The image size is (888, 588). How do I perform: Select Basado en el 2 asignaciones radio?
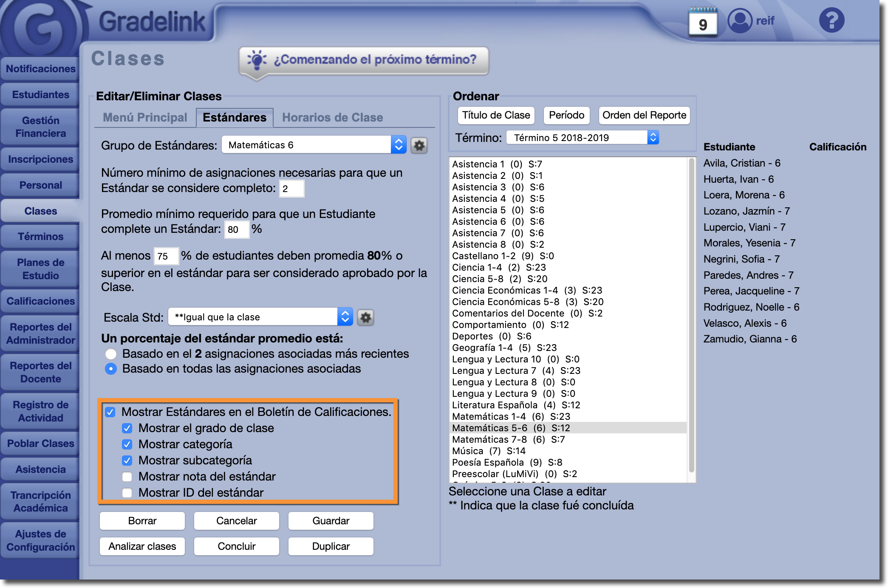[x=111, y=354]
